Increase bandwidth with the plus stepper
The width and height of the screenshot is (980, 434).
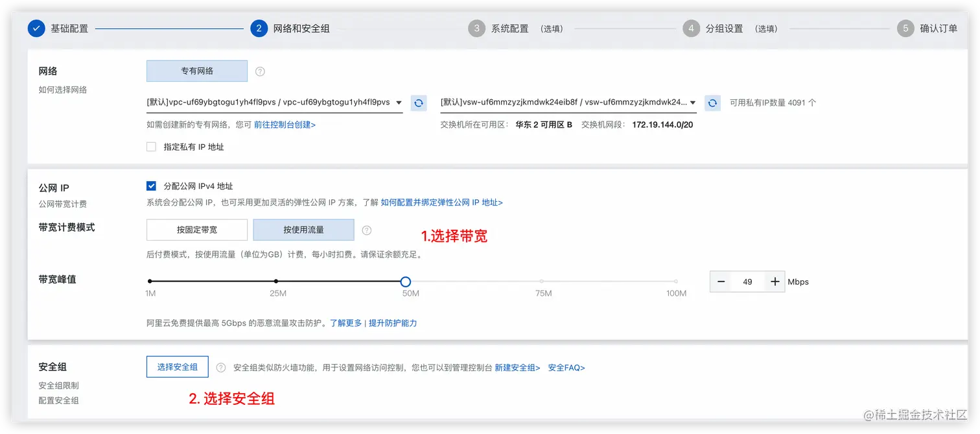coord(775,282)
